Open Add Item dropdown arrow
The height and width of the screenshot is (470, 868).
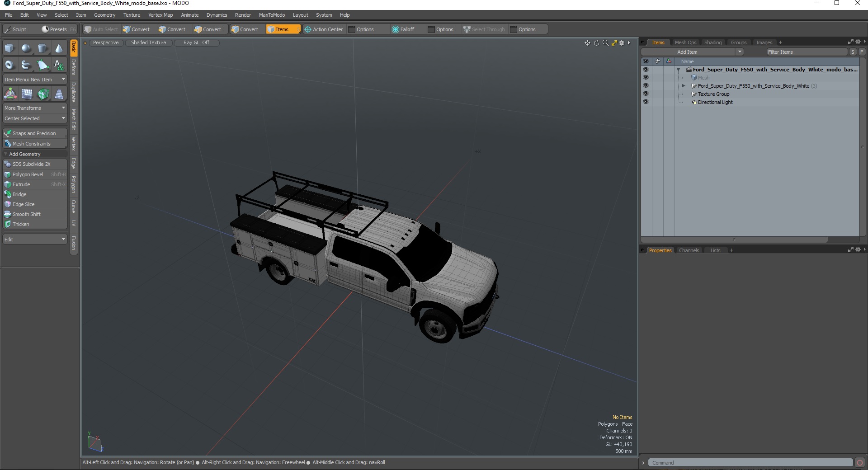(x=740, y=52)
